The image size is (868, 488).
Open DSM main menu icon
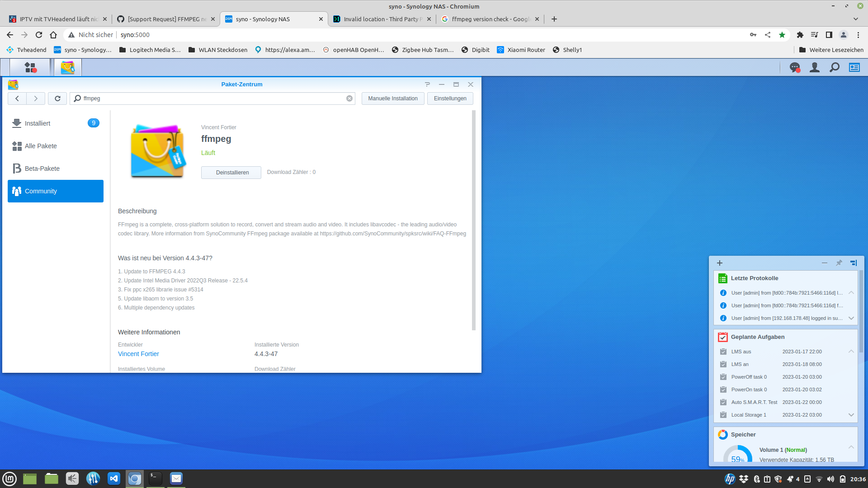[30, 67]
